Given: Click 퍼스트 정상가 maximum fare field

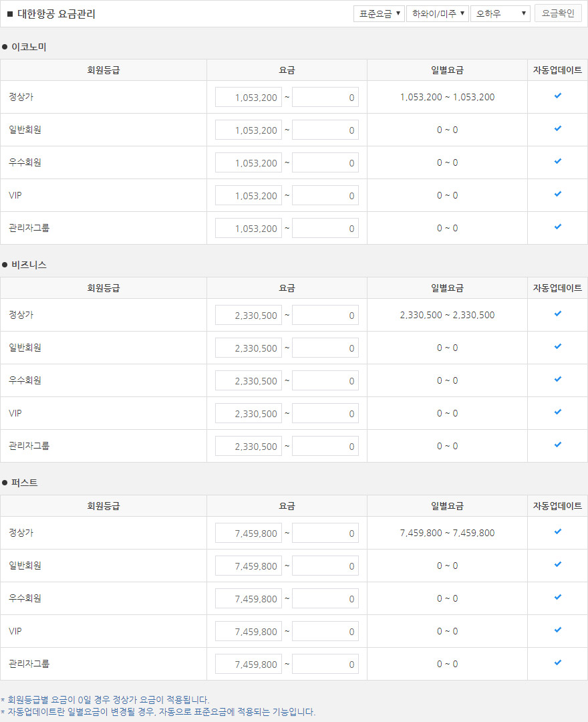Looking at the screenshot, I should coord(325,533).
